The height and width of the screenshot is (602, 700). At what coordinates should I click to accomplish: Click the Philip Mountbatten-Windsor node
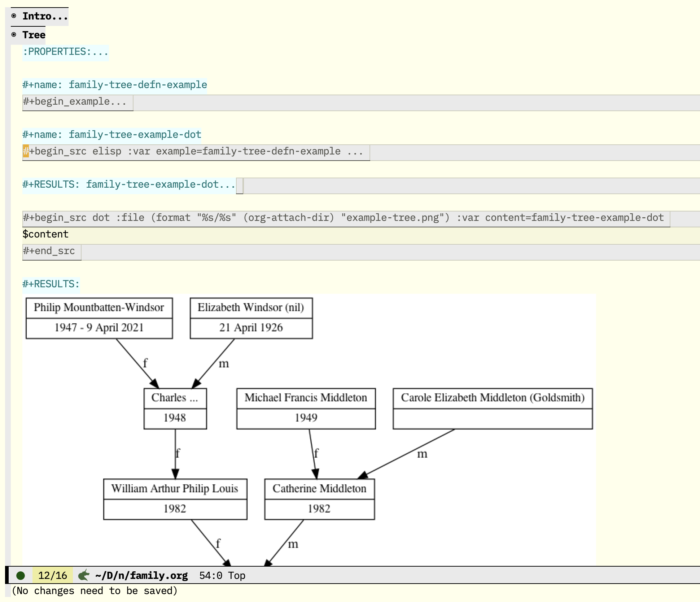(99, 318)
